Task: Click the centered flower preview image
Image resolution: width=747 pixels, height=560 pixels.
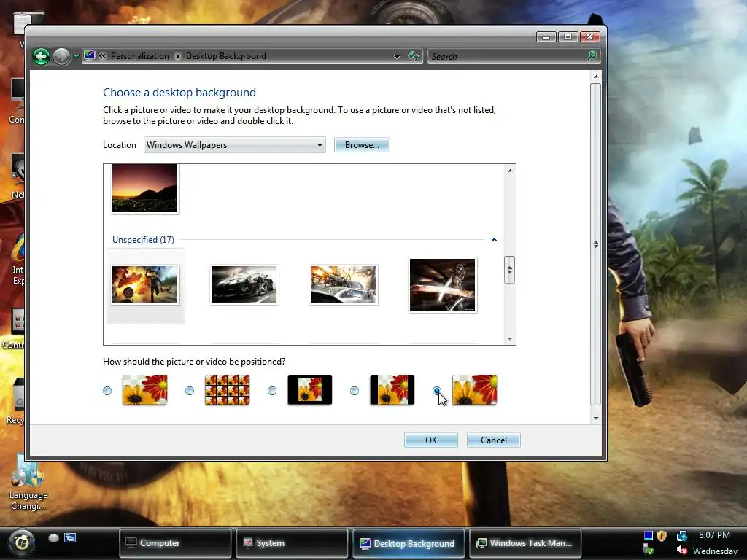Action: pyautogui.click(x=309, y=389)
